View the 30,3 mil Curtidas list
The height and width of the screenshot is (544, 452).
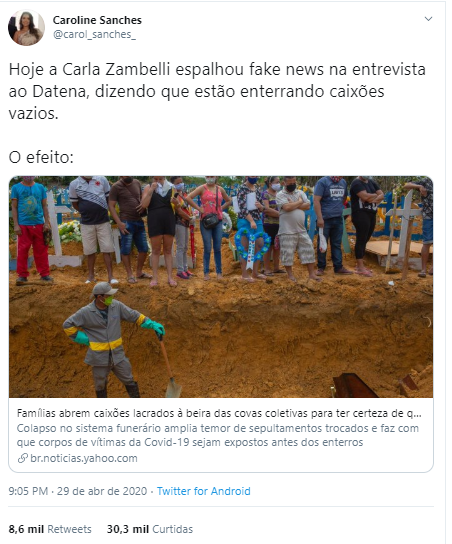point(150,529)
